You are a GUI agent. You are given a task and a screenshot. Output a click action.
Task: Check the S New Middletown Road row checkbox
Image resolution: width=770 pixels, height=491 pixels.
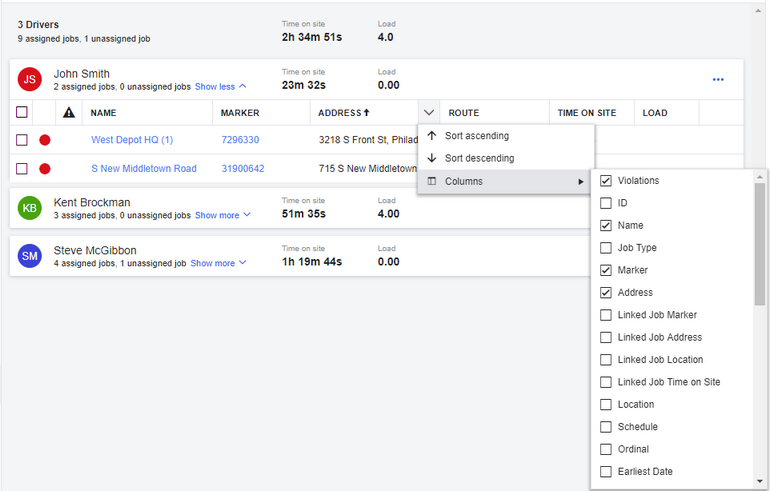[x=22, y=169]
